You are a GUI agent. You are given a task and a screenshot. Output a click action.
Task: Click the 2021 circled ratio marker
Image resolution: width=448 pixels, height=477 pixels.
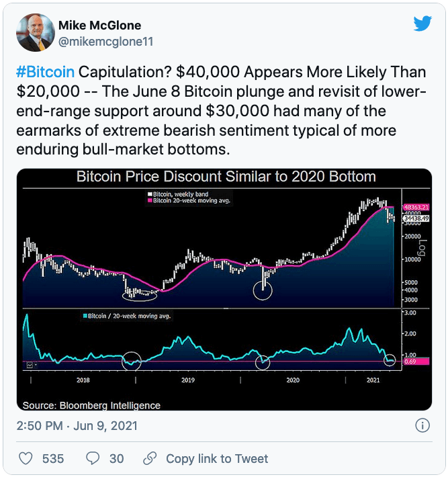click(x=390, y=360)
